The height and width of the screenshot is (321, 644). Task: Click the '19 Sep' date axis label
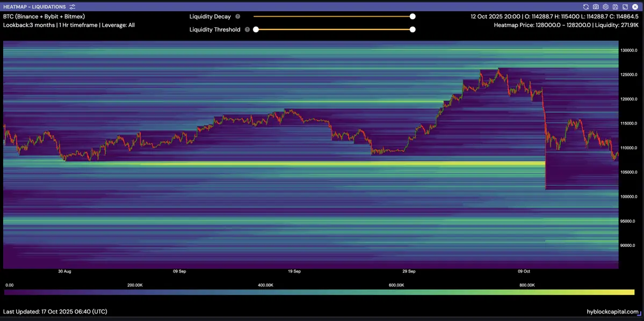pos(294,271)
